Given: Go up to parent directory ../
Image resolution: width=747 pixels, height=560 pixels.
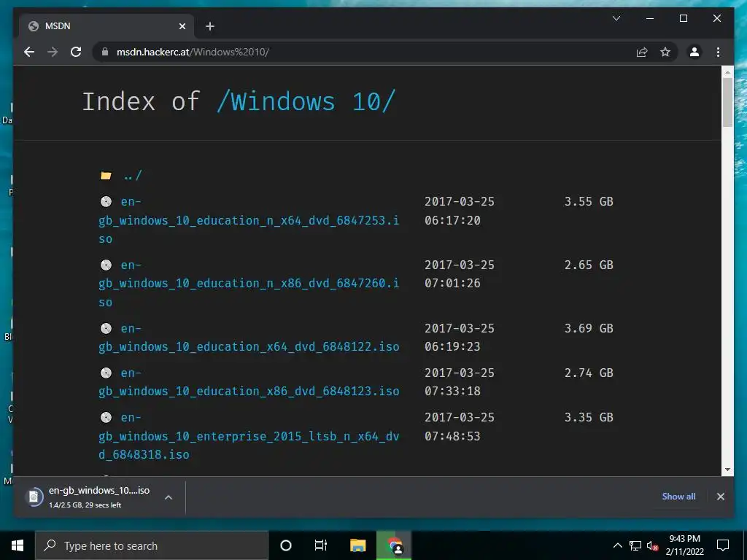Looking at the screenshot, I should [x=133, y=176].
